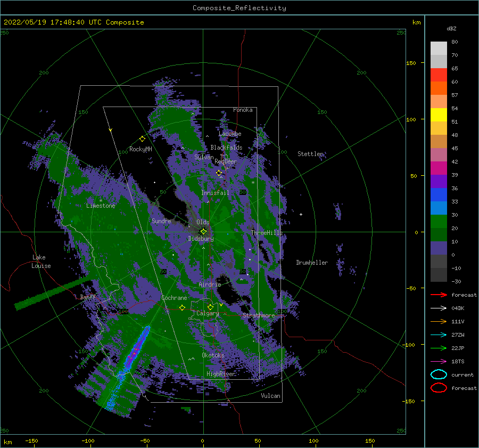This screenshot has height=448, width=479.
Task: Click the green 22JP arrow icon
Action: click(439, 348)
